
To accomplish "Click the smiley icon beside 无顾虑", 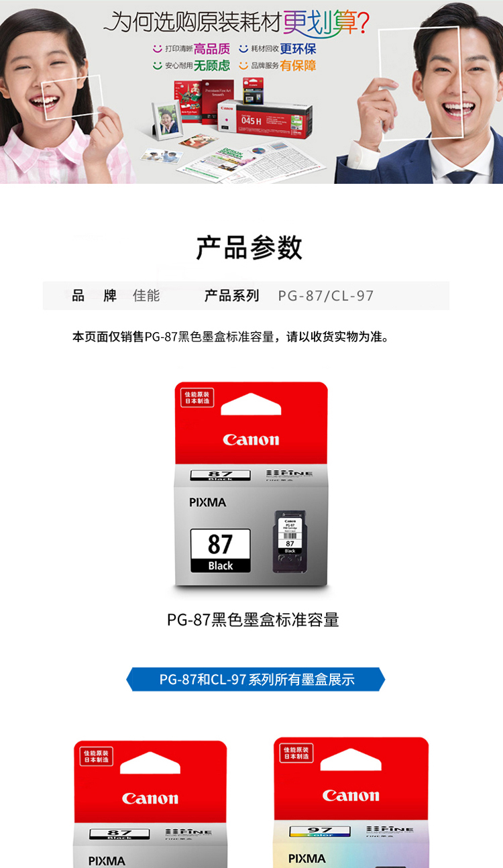I will pyautogui.click(x=158, y=66).
